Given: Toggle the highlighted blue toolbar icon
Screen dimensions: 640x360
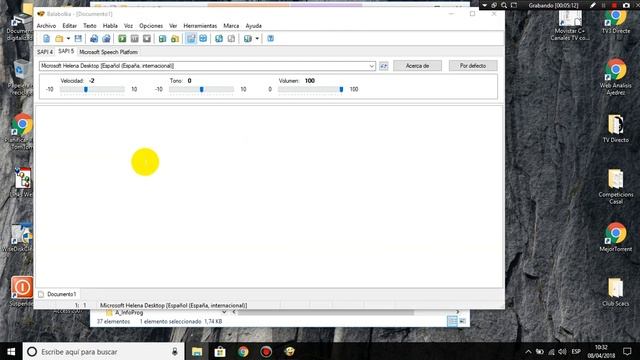Looking at the screenshot, I should [x=191, y=39].
